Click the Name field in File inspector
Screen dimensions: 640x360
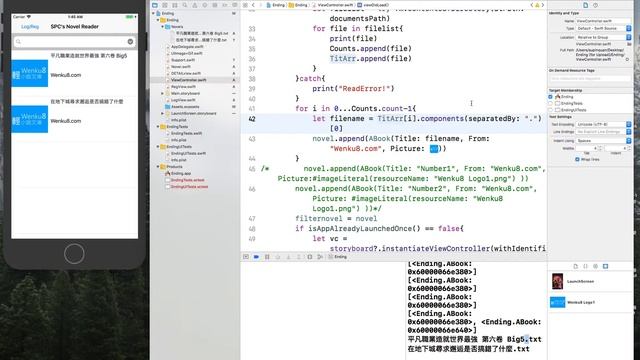point(603,21)
